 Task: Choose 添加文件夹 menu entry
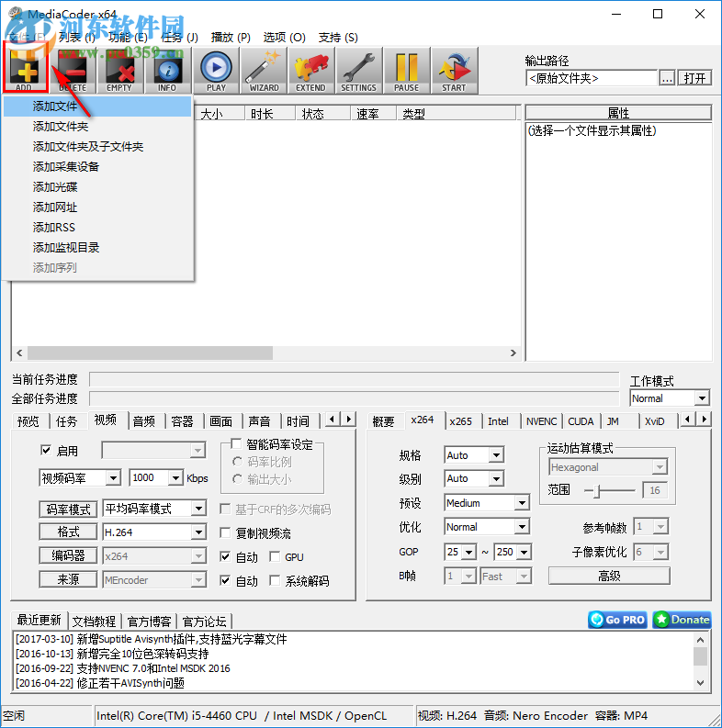(x=97, y=127)
